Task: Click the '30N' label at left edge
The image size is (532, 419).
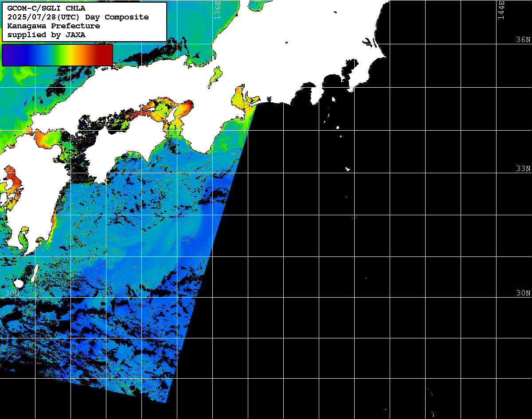Action: 12,293
